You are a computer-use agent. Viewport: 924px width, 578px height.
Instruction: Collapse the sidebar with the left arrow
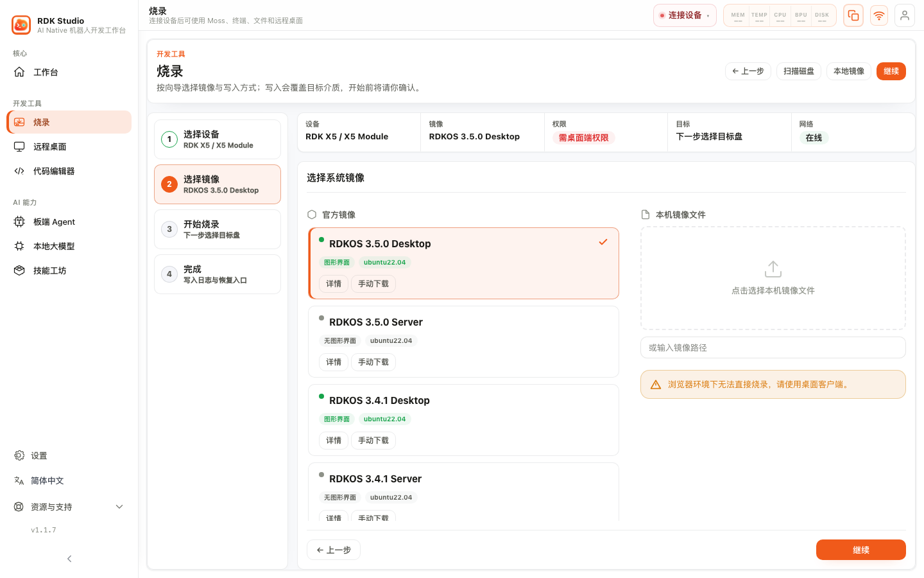tap(69, 559)
